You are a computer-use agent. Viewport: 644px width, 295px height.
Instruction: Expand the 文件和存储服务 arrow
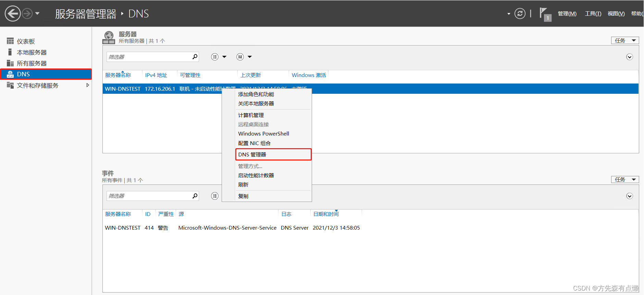tap(88, 85)
